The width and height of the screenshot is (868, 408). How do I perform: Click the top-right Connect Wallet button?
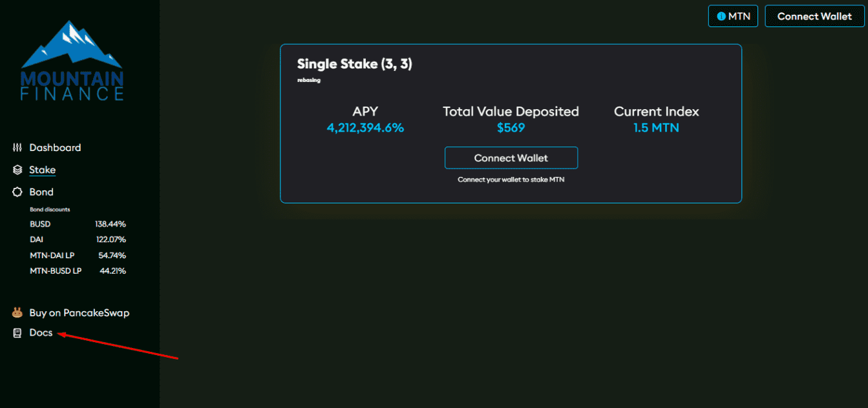click(x=814, y=16)
